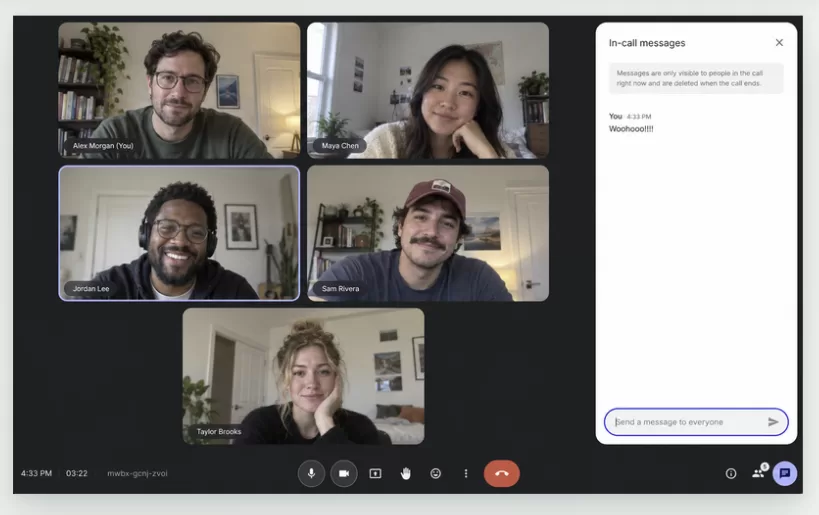Screen dimensions: 819x515
Task: Click the 'Woohooo!!!!' chat message
Action: (x=631, y=129)
